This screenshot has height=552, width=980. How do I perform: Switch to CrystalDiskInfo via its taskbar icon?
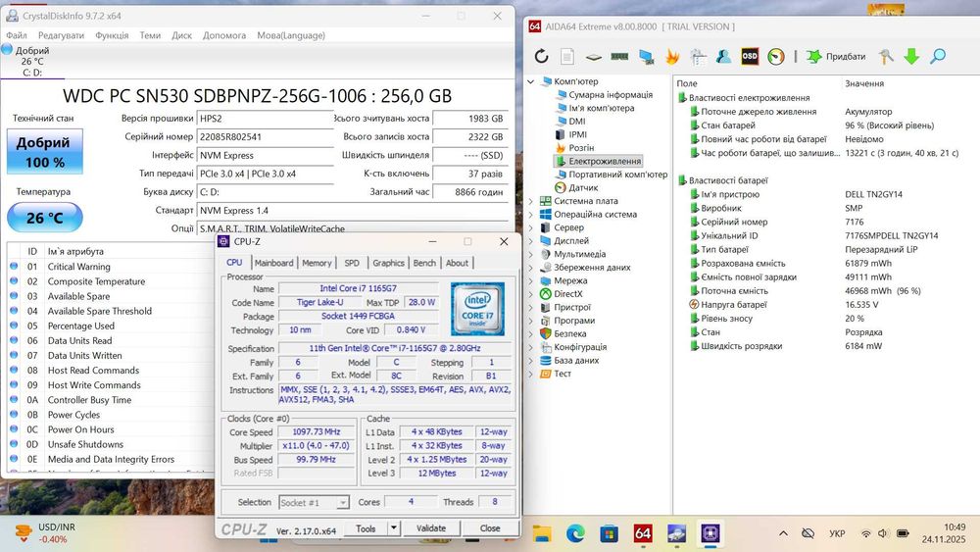point(676,533)
